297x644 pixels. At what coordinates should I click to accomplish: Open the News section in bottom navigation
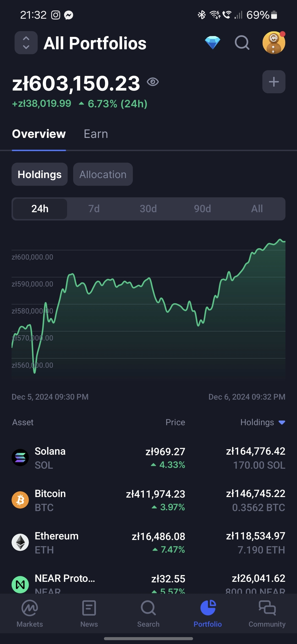[89, 613]
